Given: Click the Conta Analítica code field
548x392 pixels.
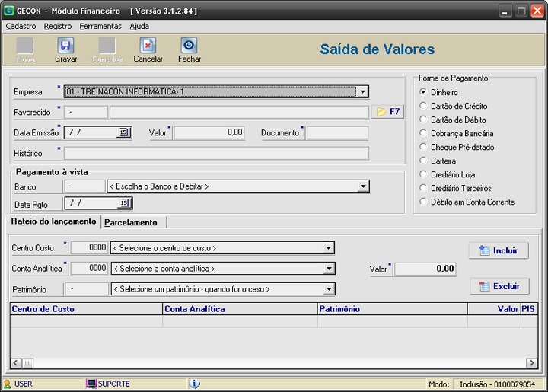Looking at the screenshot, I should coord(89,269).
